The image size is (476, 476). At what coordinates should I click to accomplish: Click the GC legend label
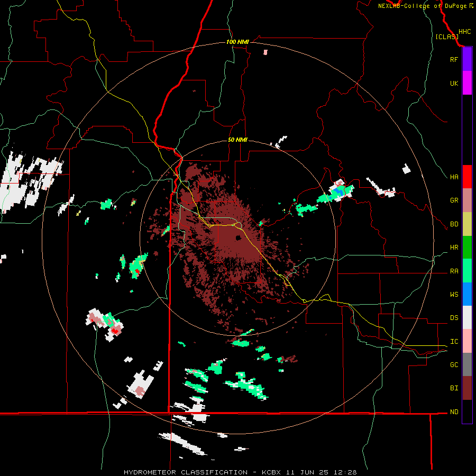pyautogui.click(x=454, y=364)
